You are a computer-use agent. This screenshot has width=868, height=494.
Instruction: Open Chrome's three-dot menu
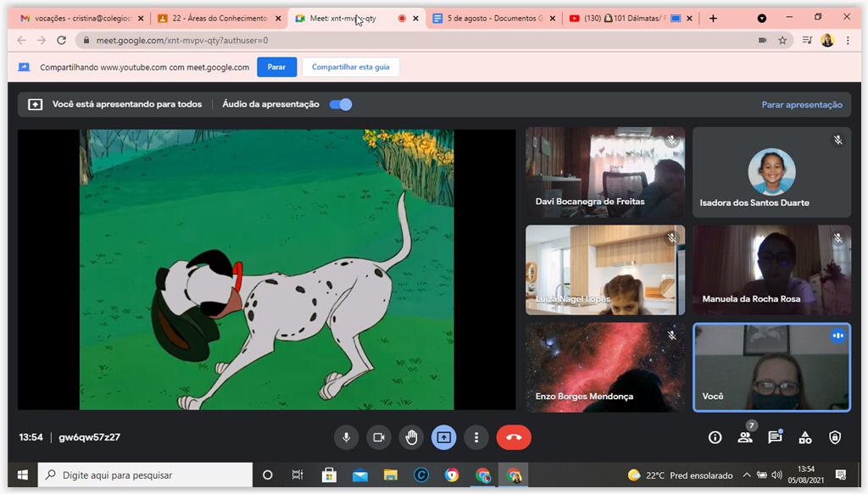click(848, 40)
